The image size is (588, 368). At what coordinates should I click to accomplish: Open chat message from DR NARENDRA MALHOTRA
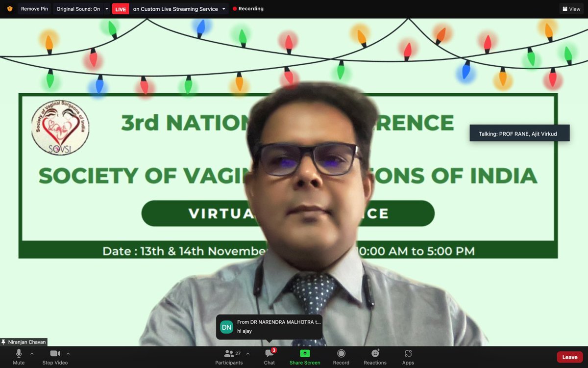point(269,327)
